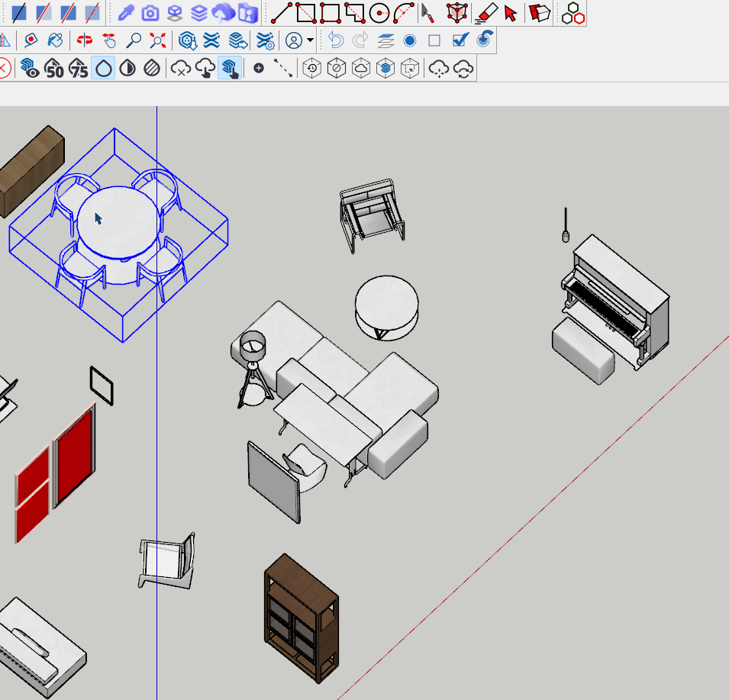Viewport: 729px width, 700px height.
Task: Click the undo arrow button
Action: [x=337, y=40]
